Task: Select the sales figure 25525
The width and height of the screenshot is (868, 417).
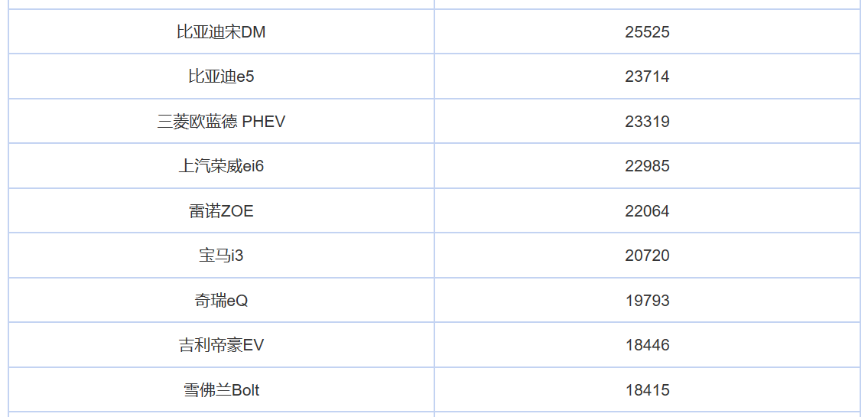Action: (647, 32)
